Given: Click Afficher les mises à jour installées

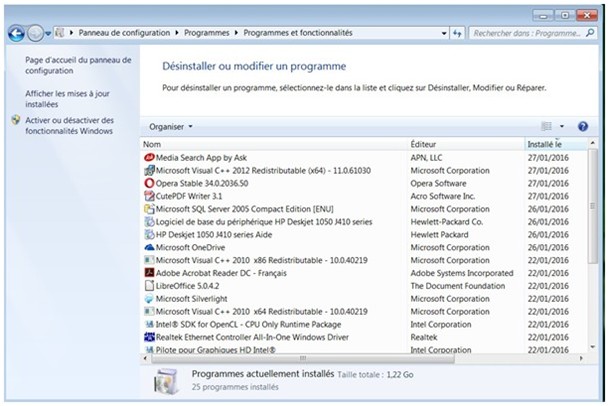Looking at the screenshot, I should coord(68,98).
